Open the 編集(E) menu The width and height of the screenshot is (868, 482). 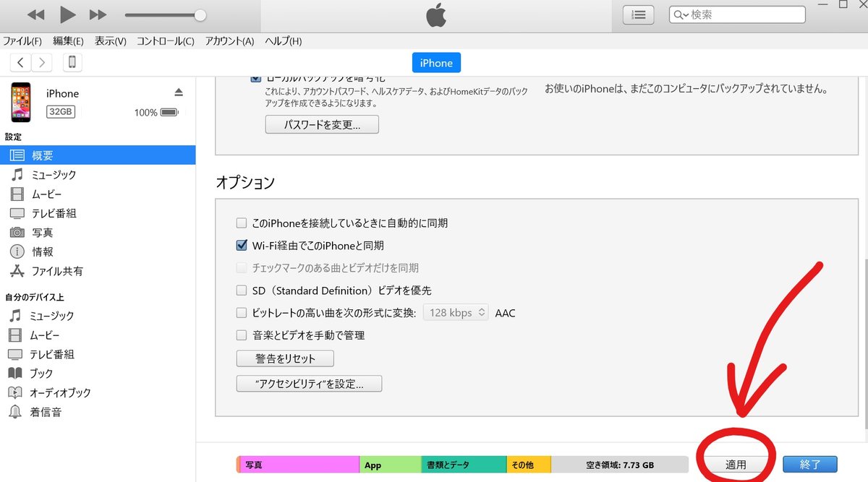68,41
